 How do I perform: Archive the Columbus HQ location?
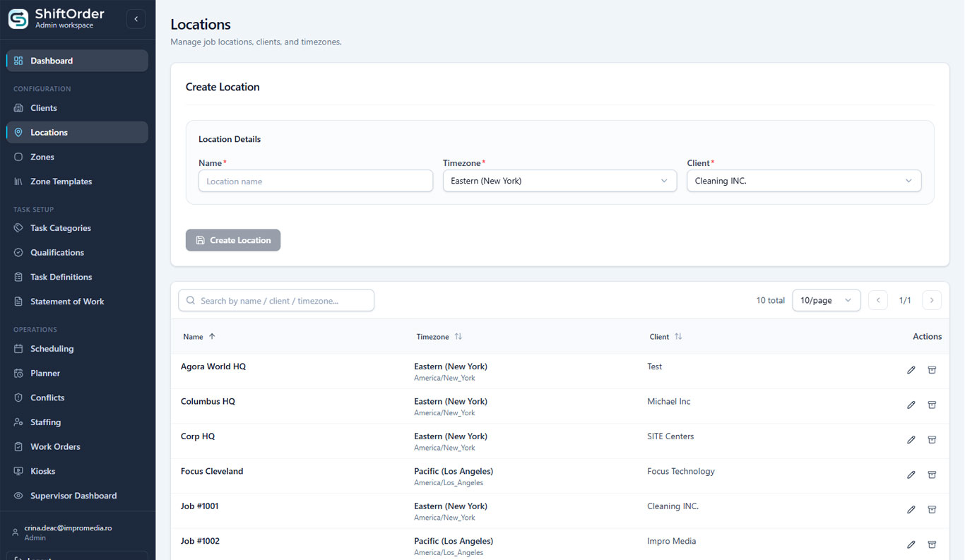[932, 405]
